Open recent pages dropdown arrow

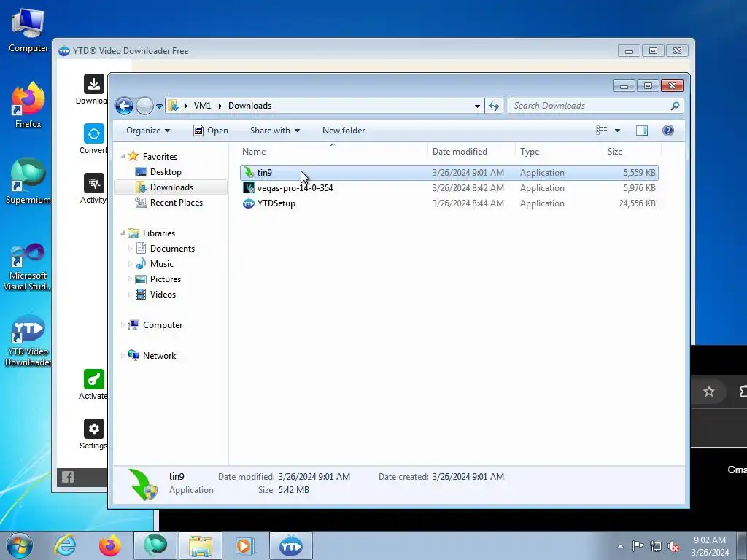coord(159,106)
